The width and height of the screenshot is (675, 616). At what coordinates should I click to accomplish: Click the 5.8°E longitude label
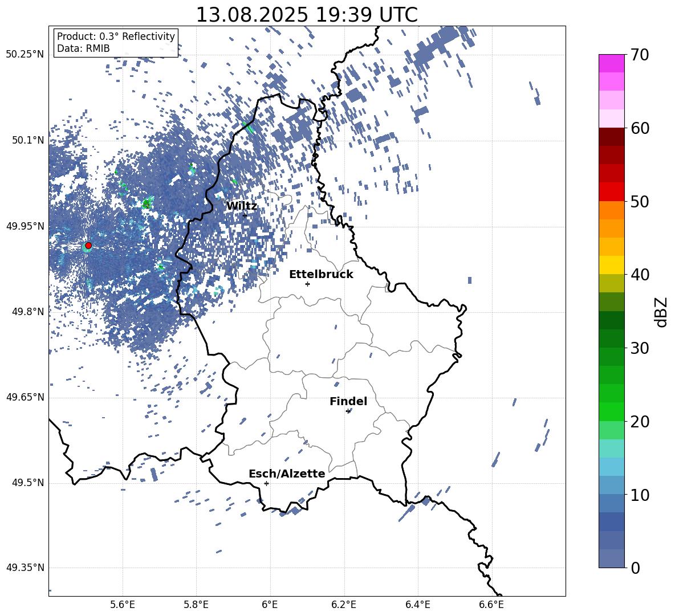click(x=196, y=605)
